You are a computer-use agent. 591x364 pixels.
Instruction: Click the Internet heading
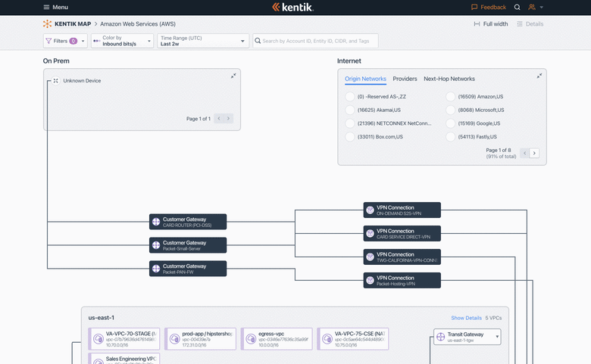pyautogui.click(x=349, y=61)
